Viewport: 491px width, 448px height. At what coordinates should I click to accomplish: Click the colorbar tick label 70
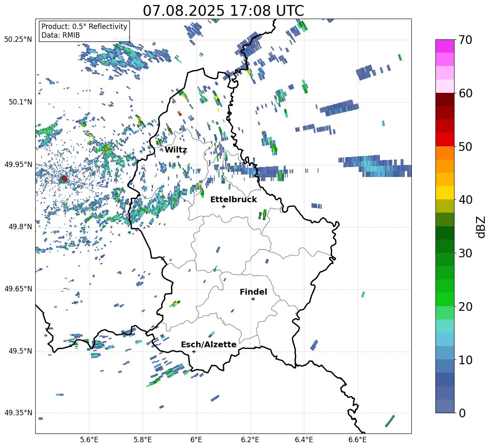coord(465,40)
